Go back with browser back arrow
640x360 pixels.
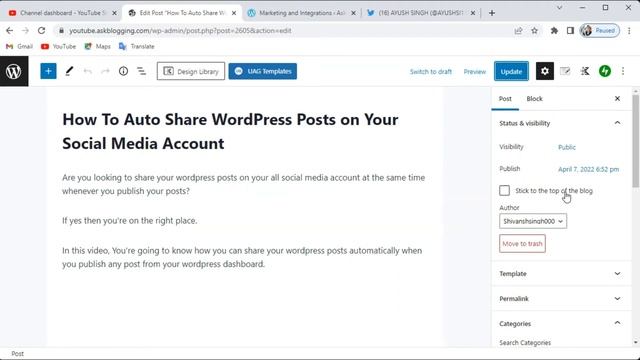[9, 31]
